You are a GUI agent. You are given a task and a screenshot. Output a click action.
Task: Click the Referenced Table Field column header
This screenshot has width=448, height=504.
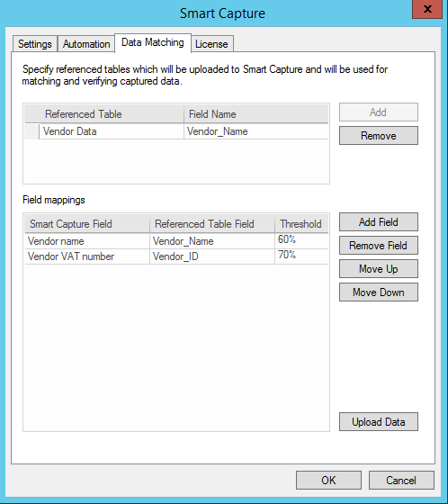coord(212,224)
